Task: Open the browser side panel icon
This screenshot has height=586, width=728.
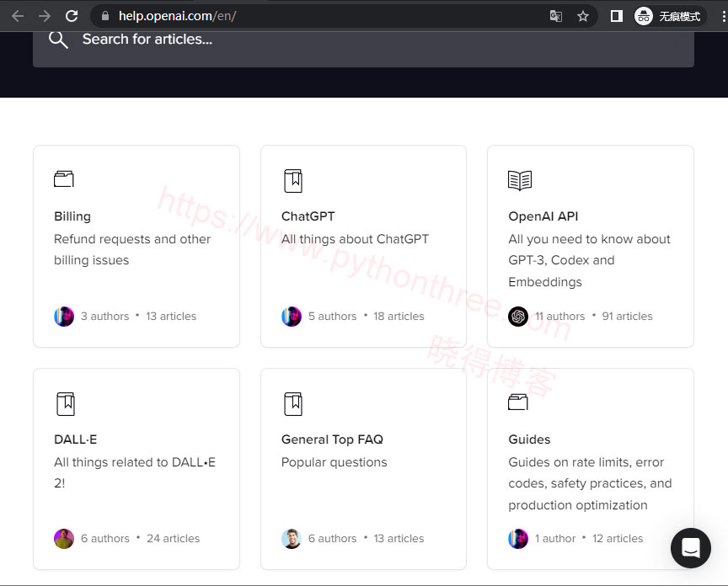Action: click(617, 16)
